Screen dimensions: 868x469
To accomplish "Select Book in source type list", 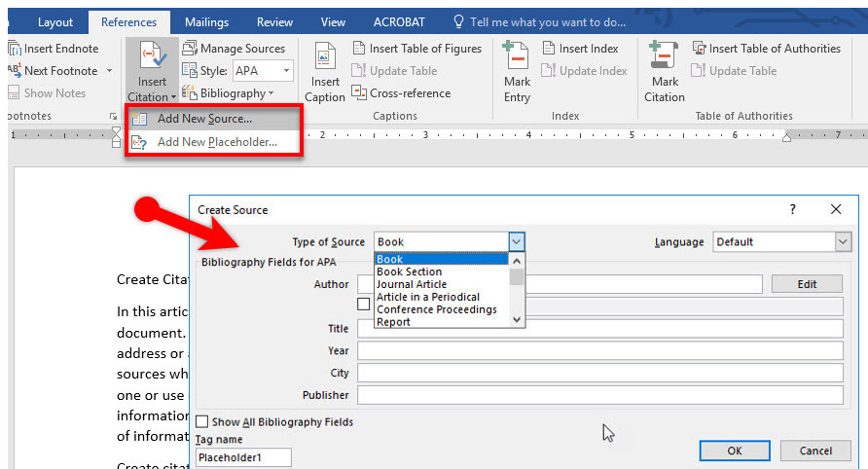I will 441,259.
